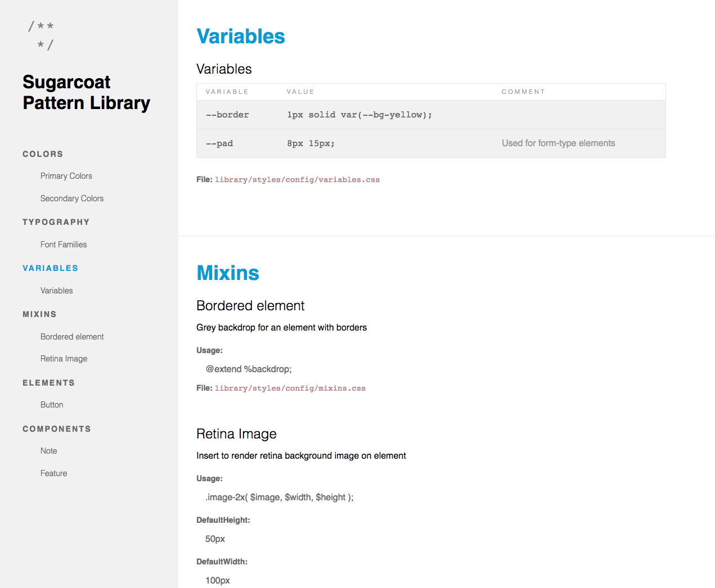Select the --pad variable cell
715x588 pixels.
(x=219, y=143)
